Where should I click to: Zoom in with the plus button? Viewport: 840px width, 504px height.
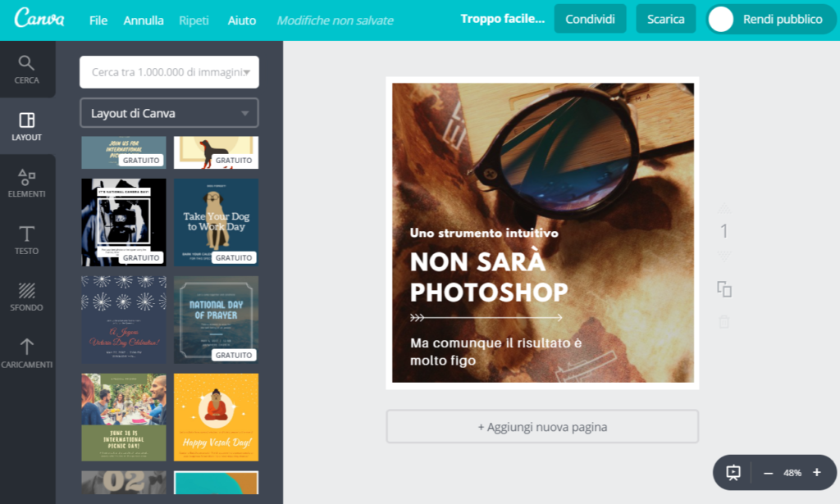816,473
